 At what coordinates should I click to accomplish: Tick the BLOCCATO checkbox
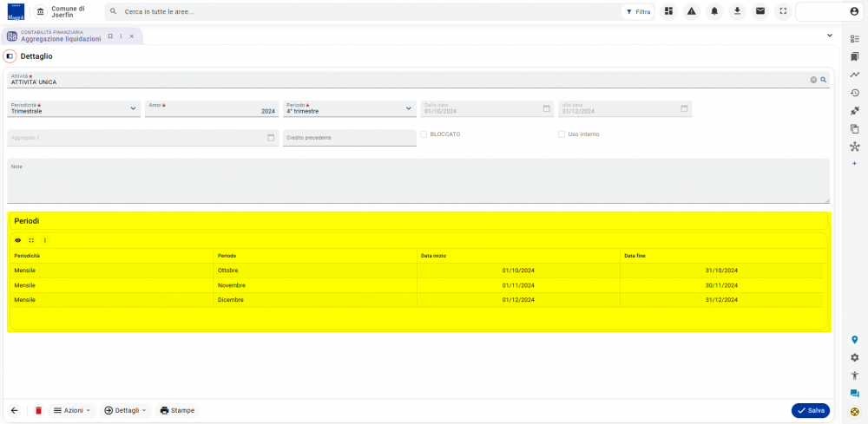point(424,134)
